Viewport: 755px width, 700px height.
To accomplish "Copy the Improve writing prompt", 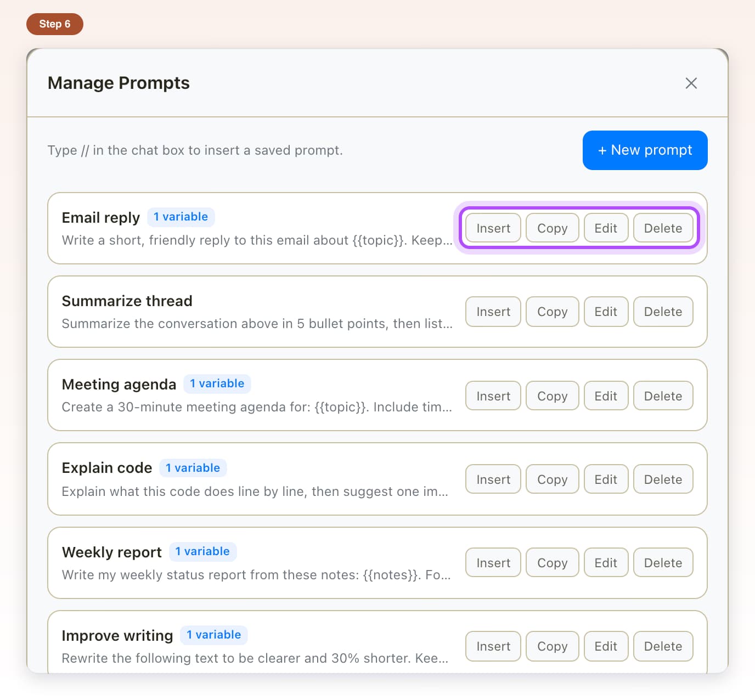I will [x=552, y=646].
